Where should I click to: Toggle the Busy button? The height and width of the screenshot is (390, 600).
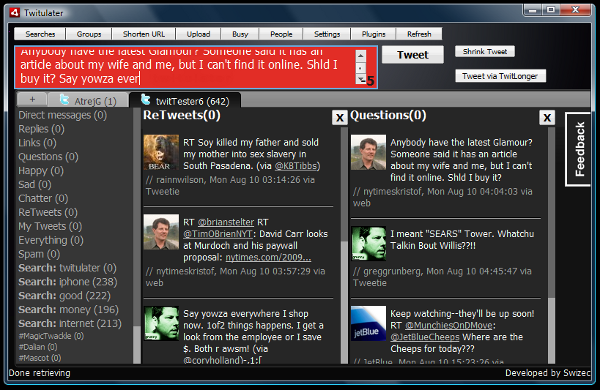tap(240, 34)
